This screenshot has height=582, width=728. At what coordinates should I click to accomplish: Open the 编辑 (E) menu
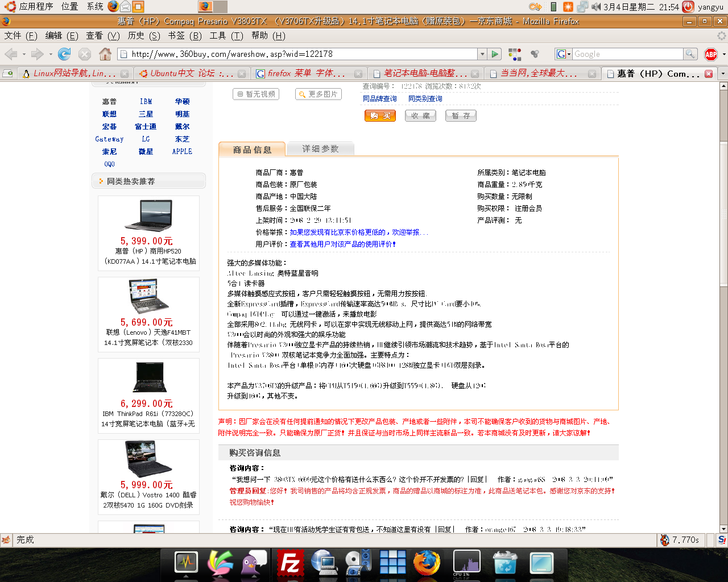[62, 35]
